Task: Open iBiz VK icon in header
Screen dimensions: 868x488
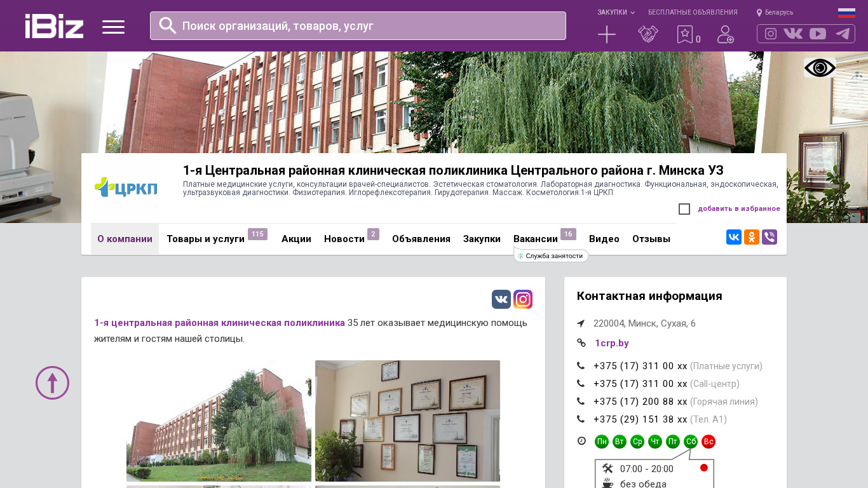Action: point(793,34)
